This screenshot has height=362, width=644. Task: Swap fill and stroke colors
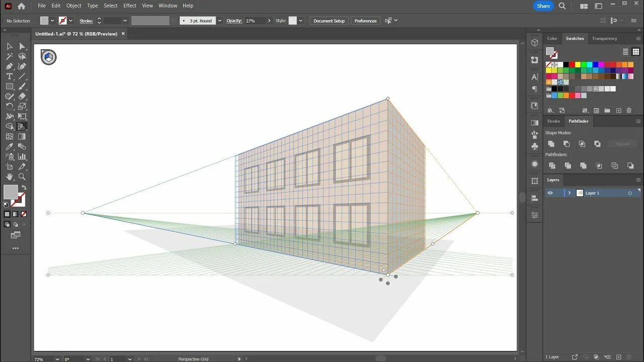pyautogui.click(x=23, y=188)
